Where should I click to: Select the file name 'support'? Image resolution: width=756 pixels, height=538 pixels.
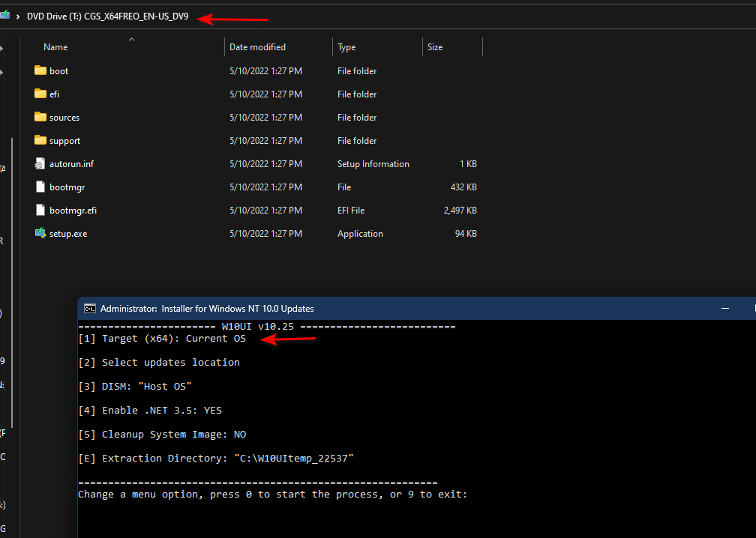64,141
